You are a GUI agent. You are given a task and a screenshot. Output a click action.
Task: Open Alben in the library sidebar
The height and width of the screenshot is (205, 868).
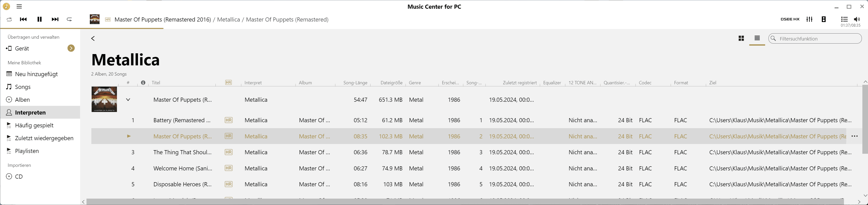tap(22, 99)
